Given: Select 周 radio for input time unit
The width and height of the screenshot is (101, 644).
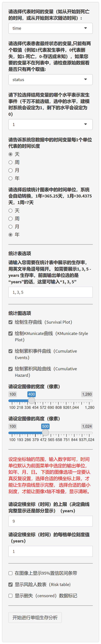Looking at the screenshot, I should click(10, 162).
